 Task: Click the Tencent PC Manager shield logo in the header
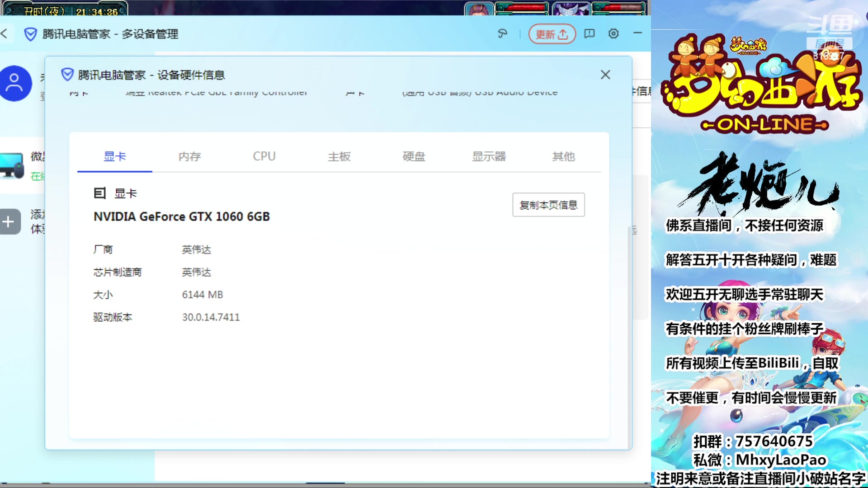coord(30,34)
